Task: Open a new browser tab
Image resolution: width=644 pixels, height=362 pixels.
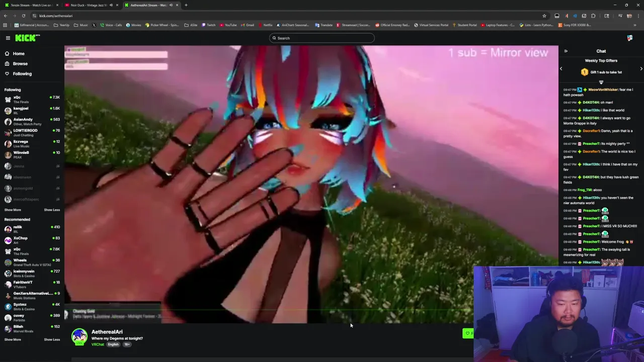Action: (x=186, y=5)
